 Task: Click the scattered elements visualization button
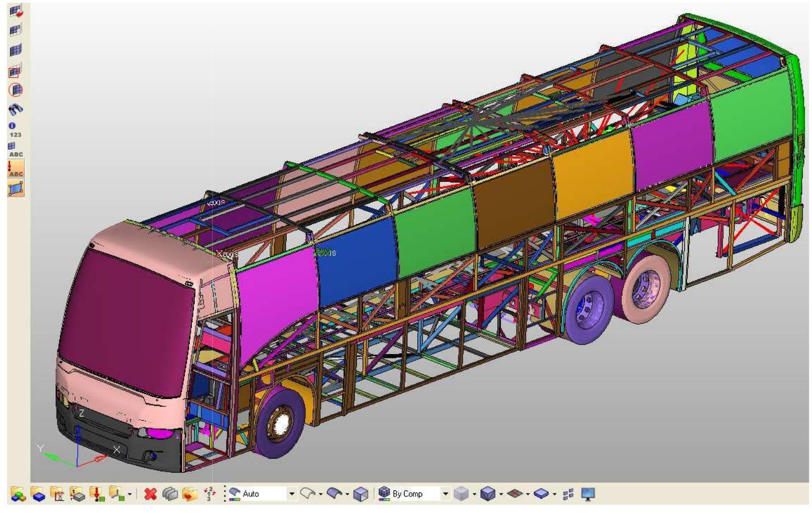pos(568,495)
